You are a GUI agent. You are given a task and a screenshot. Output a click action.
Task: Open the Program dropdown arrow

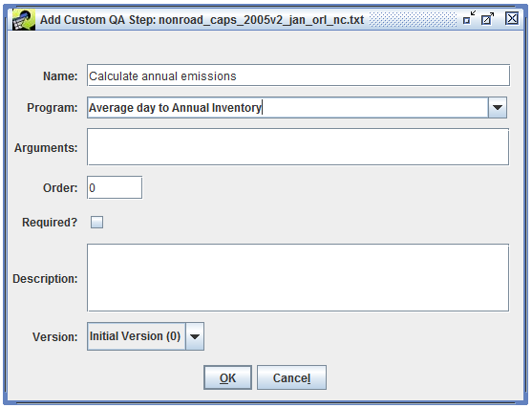498,108
